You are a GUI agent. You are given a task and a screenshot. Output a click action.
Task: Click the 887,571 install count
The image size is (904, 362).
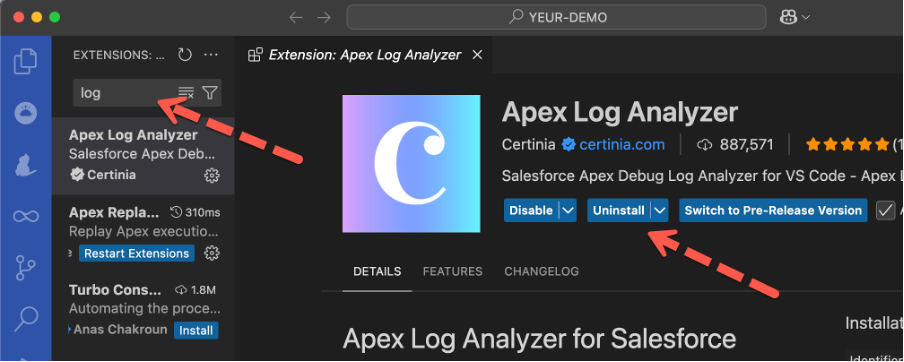(x=735, y=145)
